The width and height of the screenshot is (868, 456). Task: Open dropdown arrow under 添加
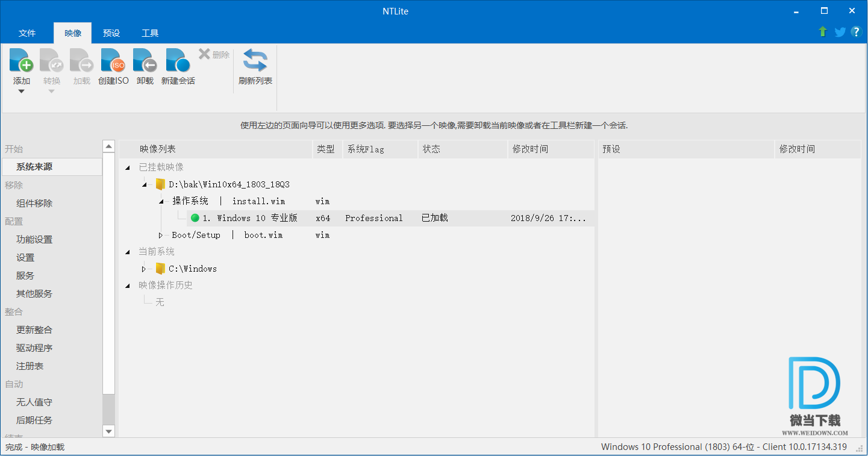(x=21, y=92)
